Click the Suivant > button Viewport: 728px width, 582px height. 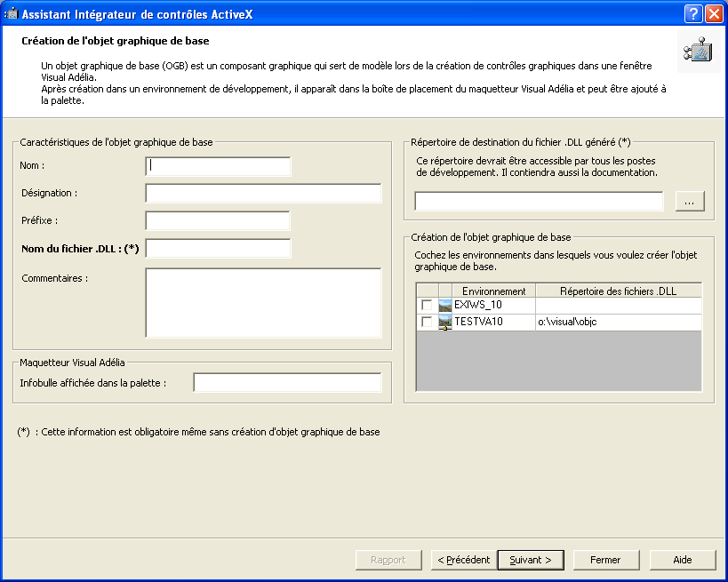click(531, 560)
